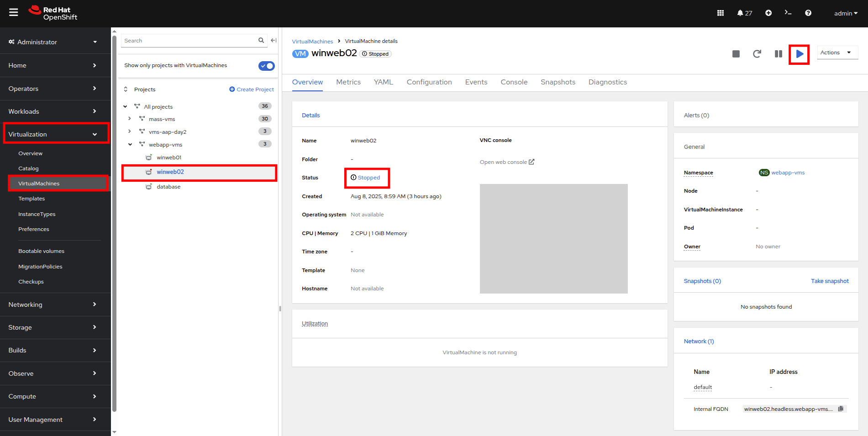The image size is (868, 436).
Task: Restart the VM with the restart icon
Action: [x=757, y=54]
